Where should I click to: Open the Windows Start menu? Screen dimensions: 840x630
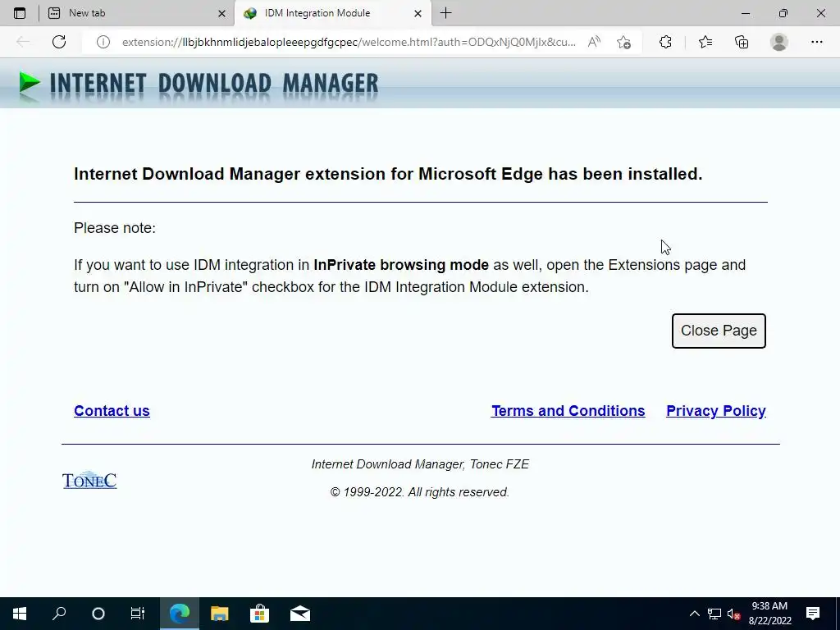coord(20,614)
